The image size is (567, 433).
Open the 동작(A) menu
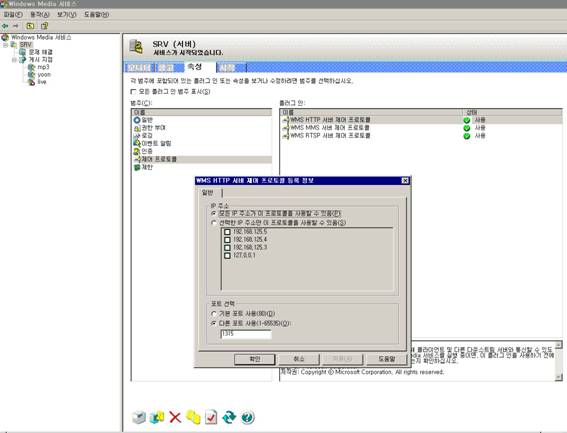click(x=39, y=15)
